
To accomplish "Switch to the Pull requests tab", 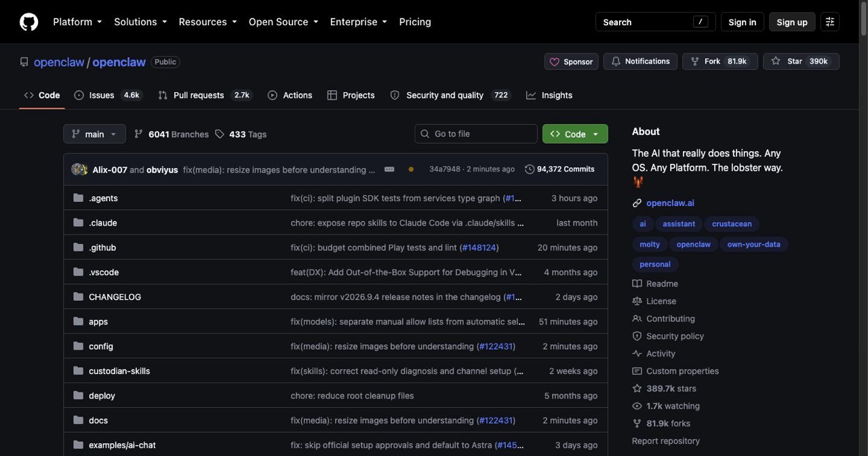I will click(x=205, y=96).
